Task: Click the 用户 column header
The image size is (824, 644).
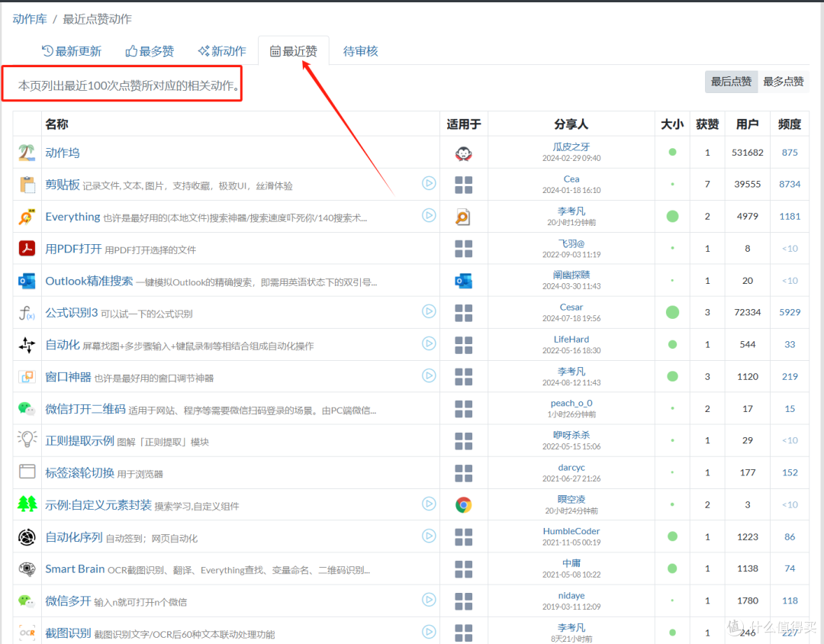Action: tap(747, 124)
